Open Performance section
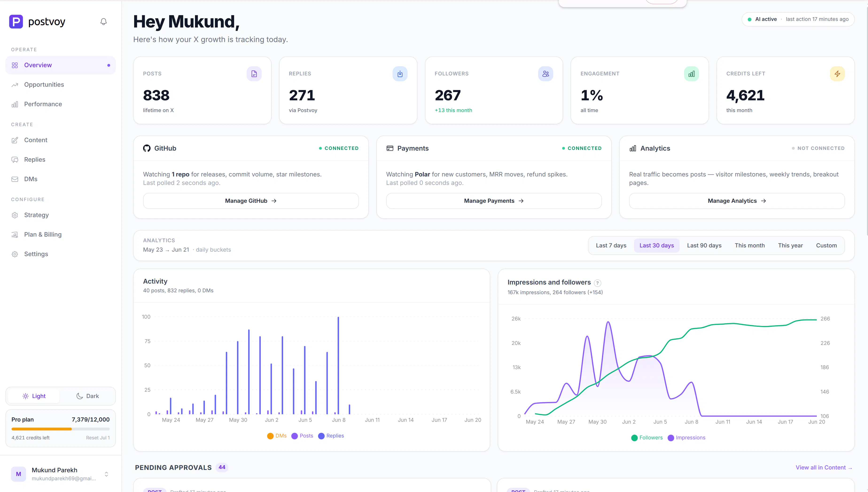Screen dimensions: 868x492 (x=60, y=104)
